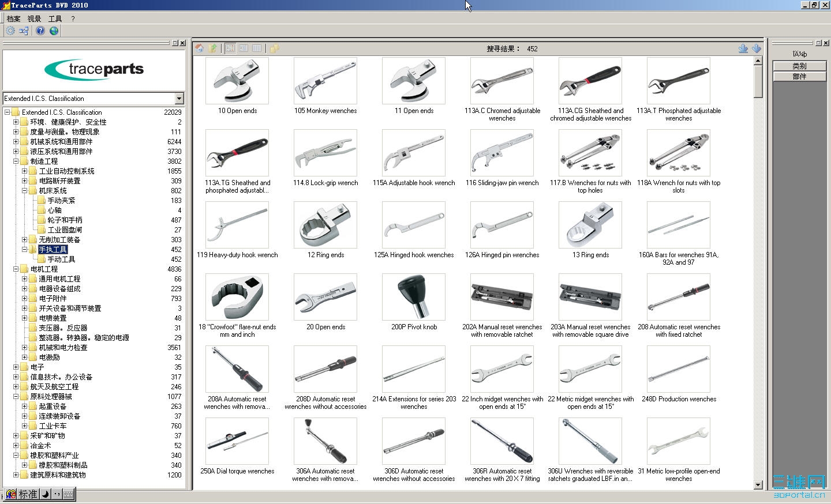Click the 部件 button in right panel

(x=799, y=76)
